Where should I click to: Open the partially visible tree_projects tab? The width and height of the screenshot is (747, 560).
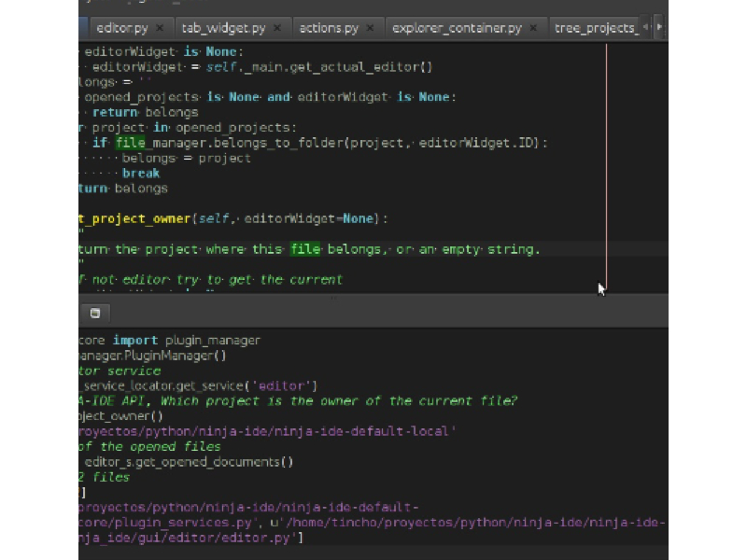pos(596,28)
